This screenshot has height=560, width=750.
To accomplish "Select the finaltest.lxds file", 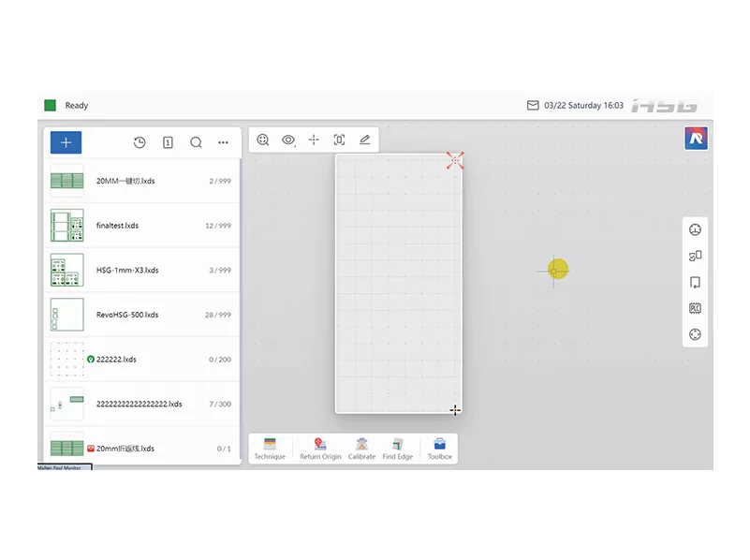I will pos(118,226).
